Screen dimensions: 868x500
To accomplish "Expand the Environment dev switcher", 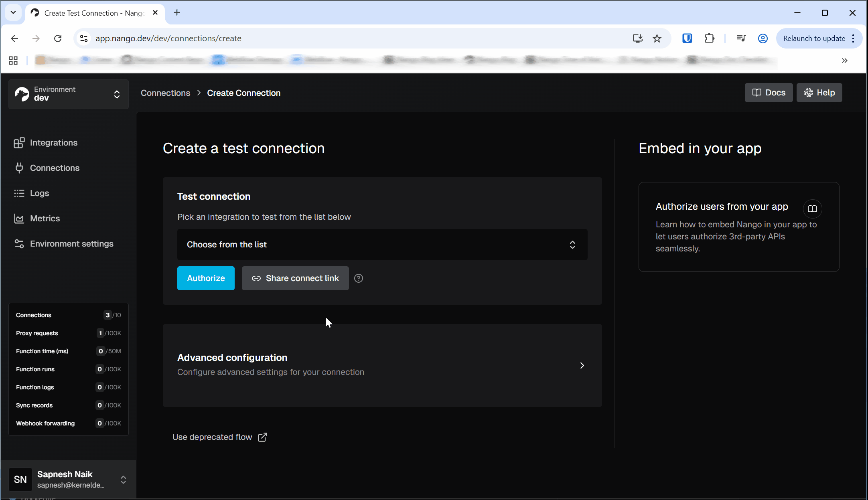I will pos(117,94).
